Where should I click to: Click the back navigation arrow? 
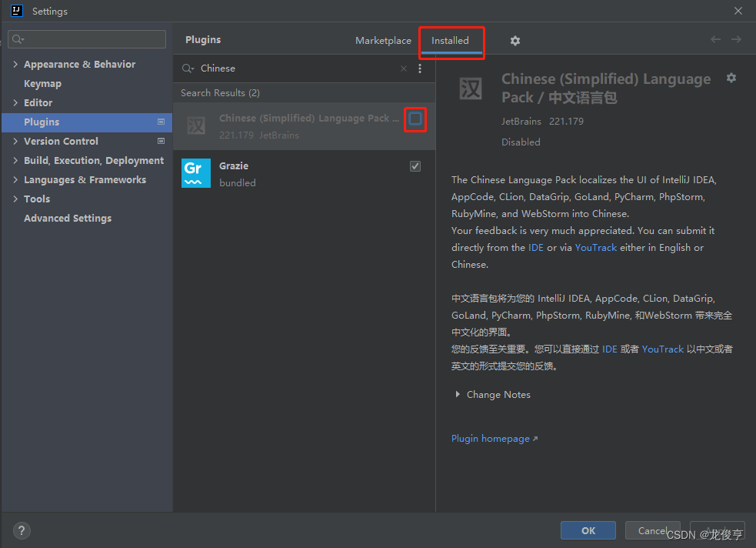[715, 39]
